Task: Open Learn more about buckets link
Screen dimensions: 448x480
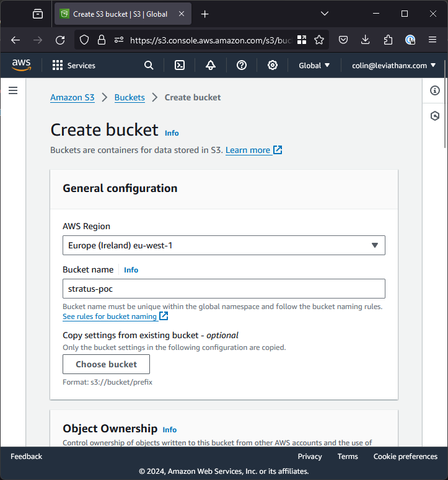Action: [x=253, y=150]
